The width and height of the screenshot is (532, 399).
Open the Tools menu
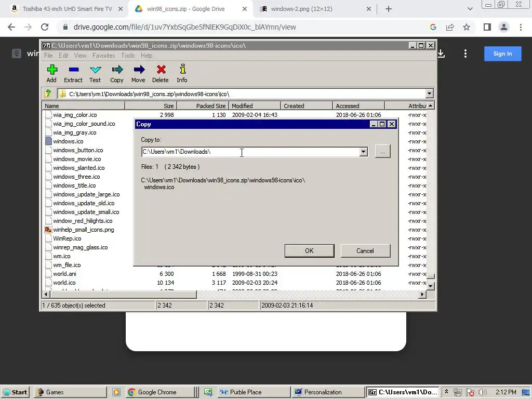128,55
